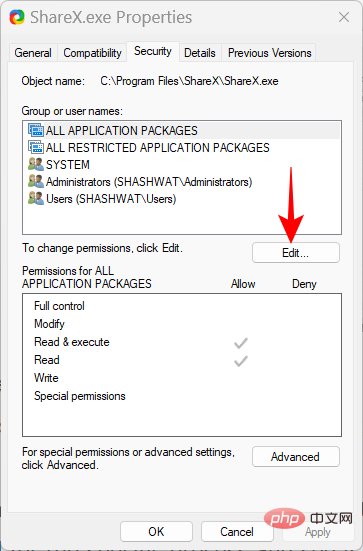Image resolution: width=363 pixels, height=551 pixels.
Task: Select the object name path text
Action: click(x=189, y=81)
